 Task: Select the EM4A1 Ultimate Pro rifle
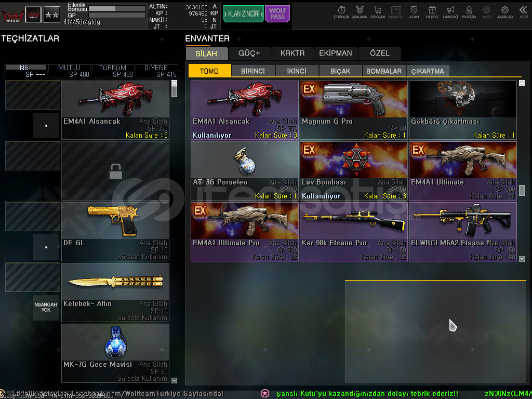(245, 231)
